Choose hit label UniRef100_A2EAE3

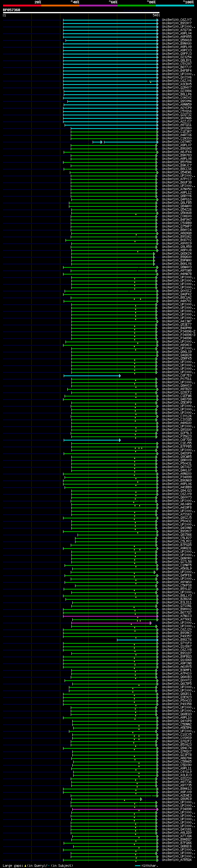pos(176,796)
